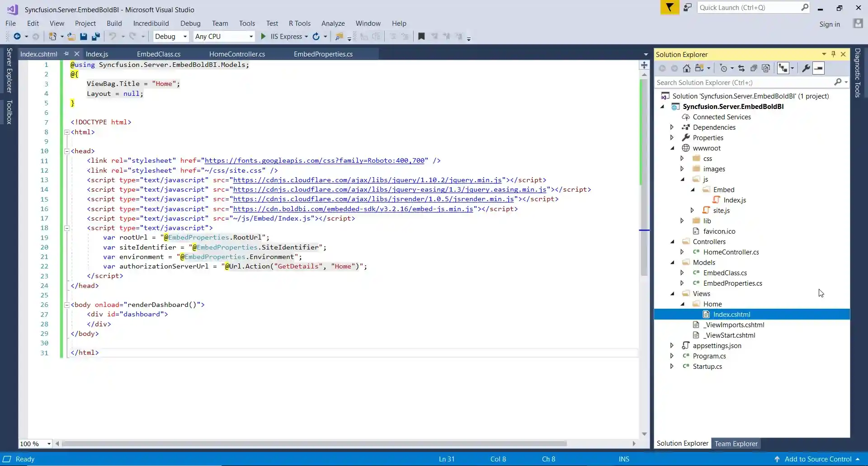The height and width of the screenshot is (466, 868).
Task: Click Sync with Active Document arrows icon
Action: coord(741,68)
